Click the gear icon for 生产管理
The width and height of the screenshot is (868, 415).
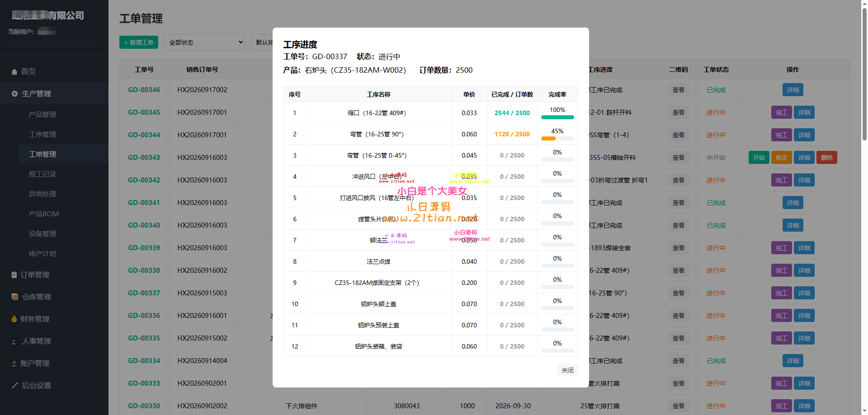[14, 94]
